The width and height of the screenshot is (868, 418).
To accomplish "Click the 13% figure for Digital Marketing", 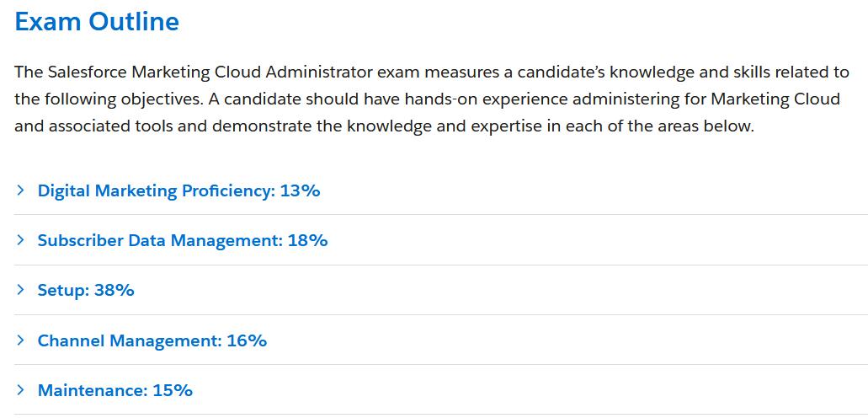I will coord(300,190).
